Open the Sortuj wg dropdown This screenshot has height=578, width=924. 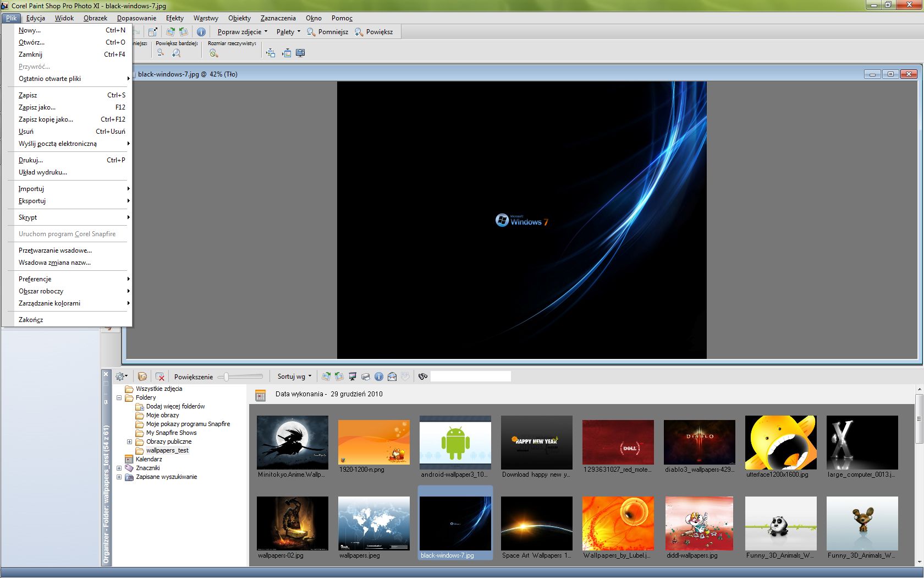click(294, 377)
